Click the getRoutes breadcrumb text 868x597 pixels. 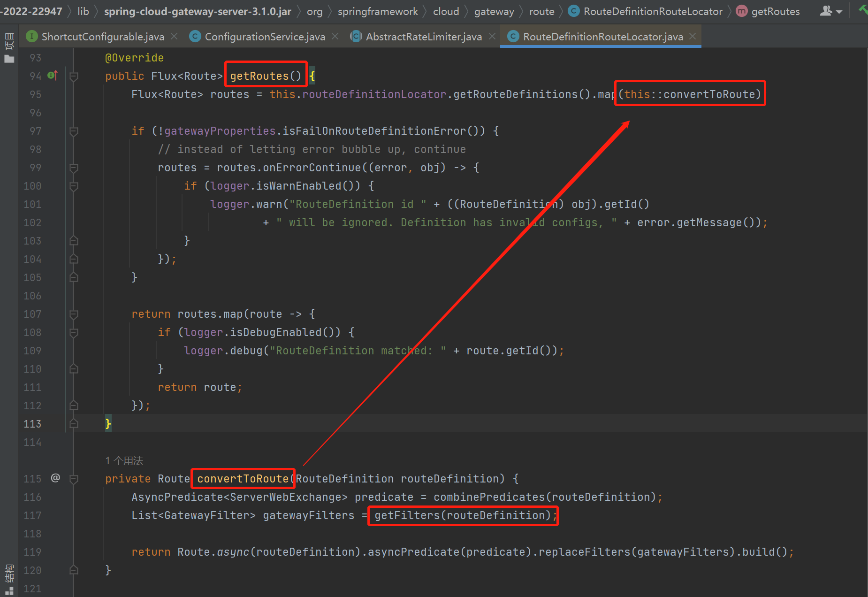click(x=776, y=11)
